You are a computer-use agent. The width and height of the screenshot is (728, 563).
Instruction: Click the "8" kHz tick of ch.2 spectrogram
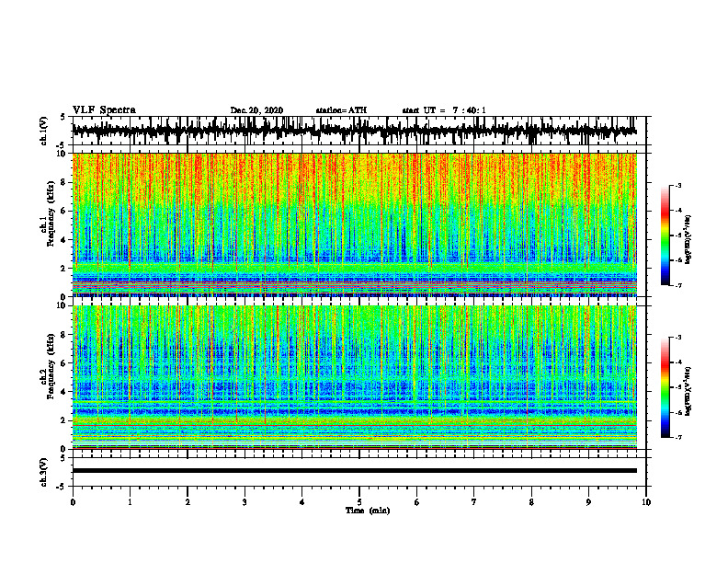64,335
